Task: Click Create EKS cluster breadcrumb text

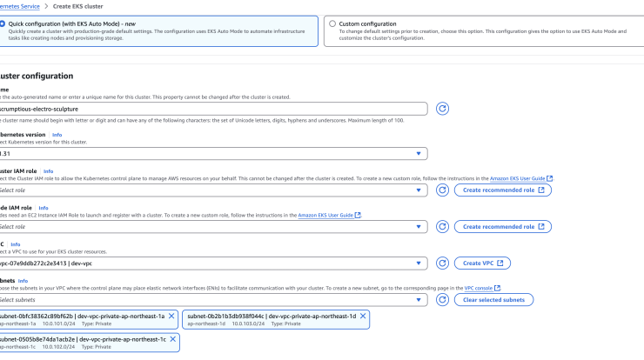Action: [78, 6]
